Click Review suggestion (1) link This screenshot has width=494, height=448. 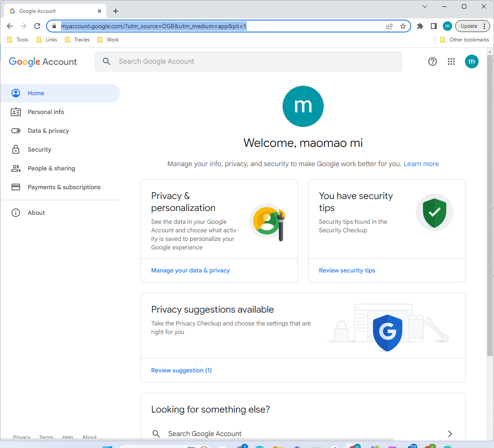click(181, 370)
